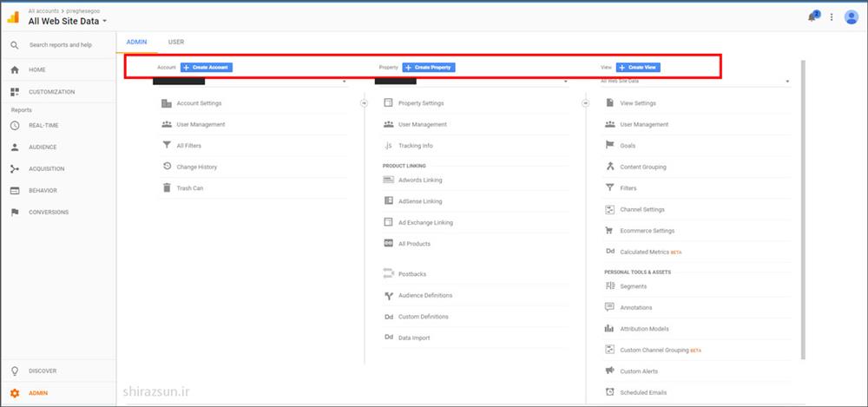The height and width of the screenshot is (407, 868).
Task: Click the Tracking Info .js icon
Action: 388,146
